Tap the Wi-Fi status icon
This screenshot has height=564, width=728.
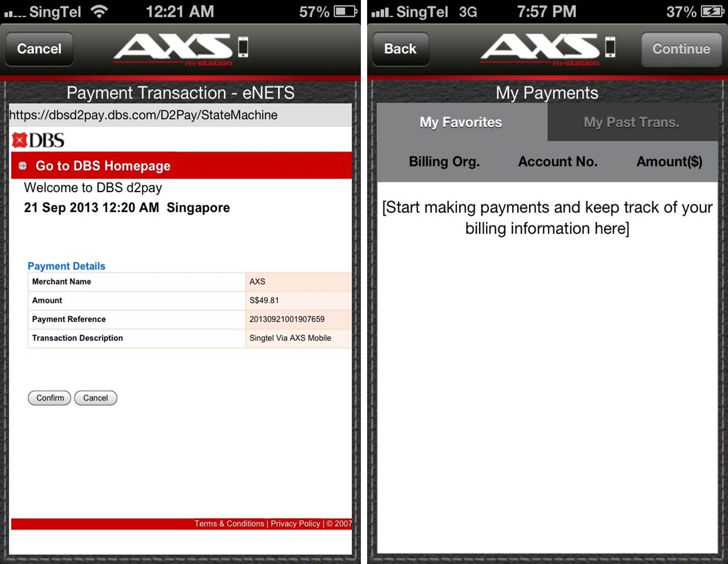click(x=99, y=12)
